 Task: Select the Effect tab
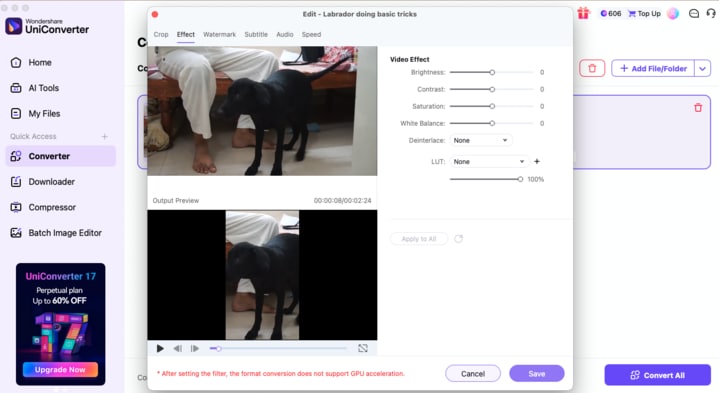[x=186, y=34]
